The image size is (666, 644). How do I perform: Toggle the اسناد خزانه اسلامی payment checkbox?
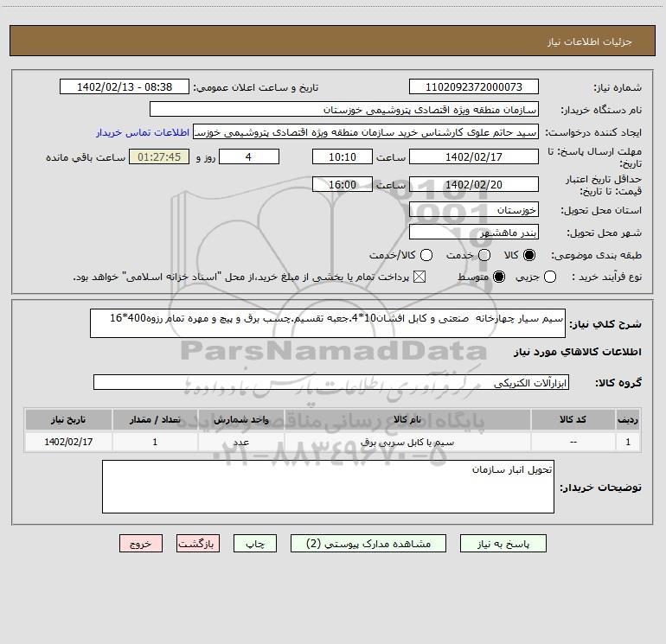(x=419, y=277)
